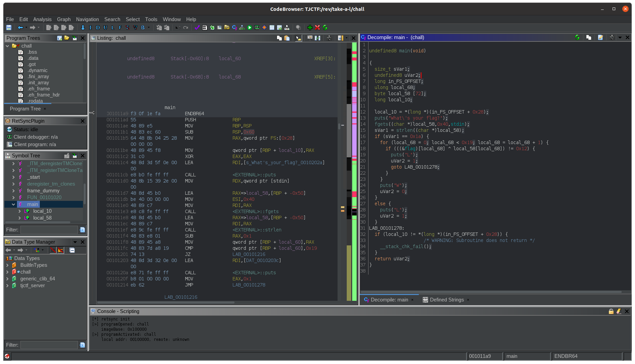Expand the BuiltInTypes node in Data Types
Viewport: 635px width, 364px height.
coord(7,265)
